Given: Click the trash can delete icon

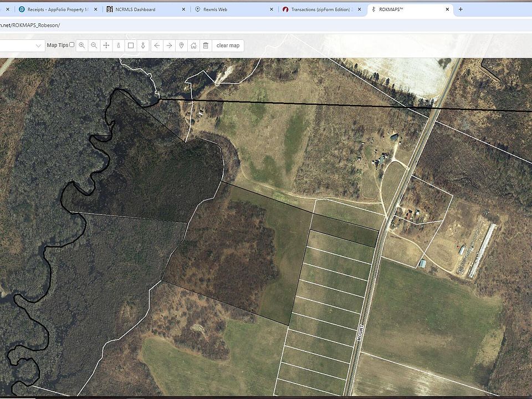Looking at the screenshot, I should click(206, 45).
